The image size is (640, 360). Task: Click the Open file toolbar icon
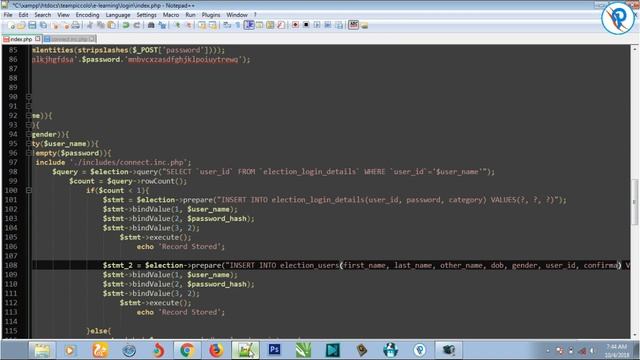(x=21, y=25)
